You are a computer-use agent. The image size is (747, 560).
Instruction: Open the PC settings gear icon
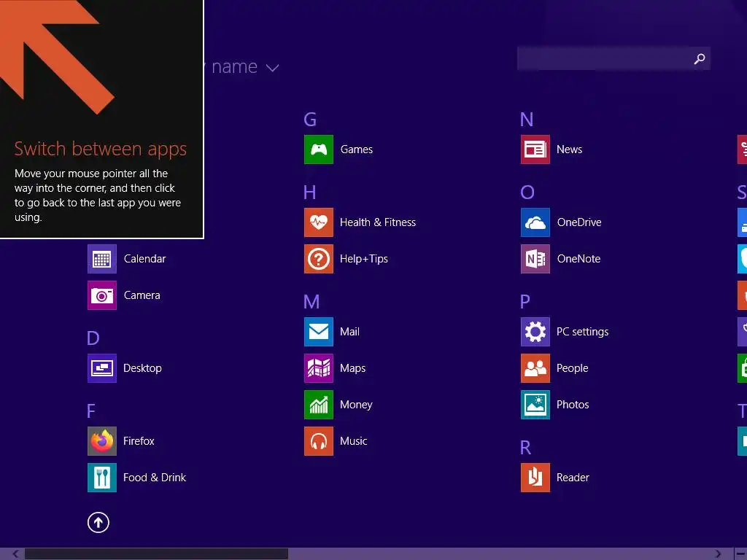535,332
